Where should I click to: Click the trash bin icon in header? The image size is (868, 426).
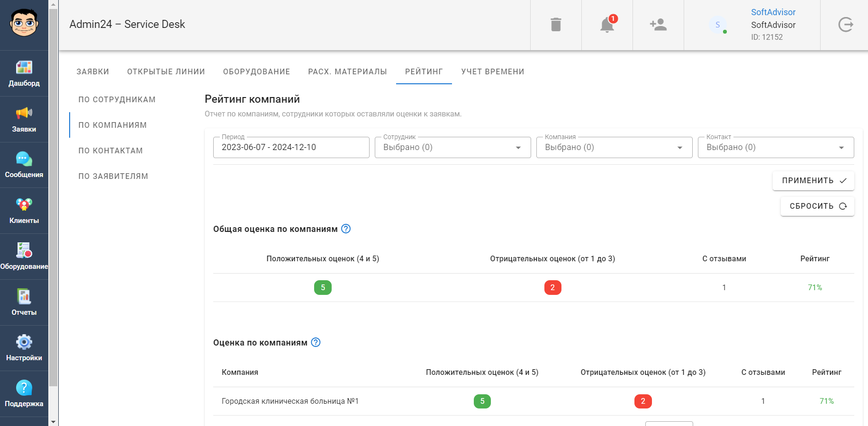click(x=556, y=25)
